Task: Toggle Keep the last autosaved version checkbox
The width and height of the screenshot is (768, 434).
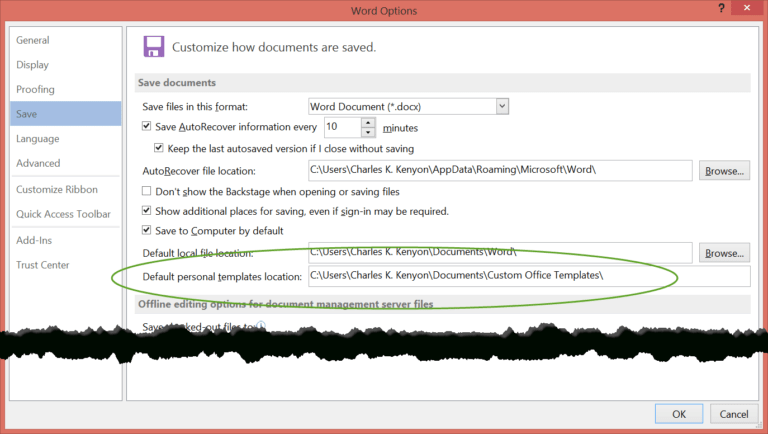Action: (159, 147)
